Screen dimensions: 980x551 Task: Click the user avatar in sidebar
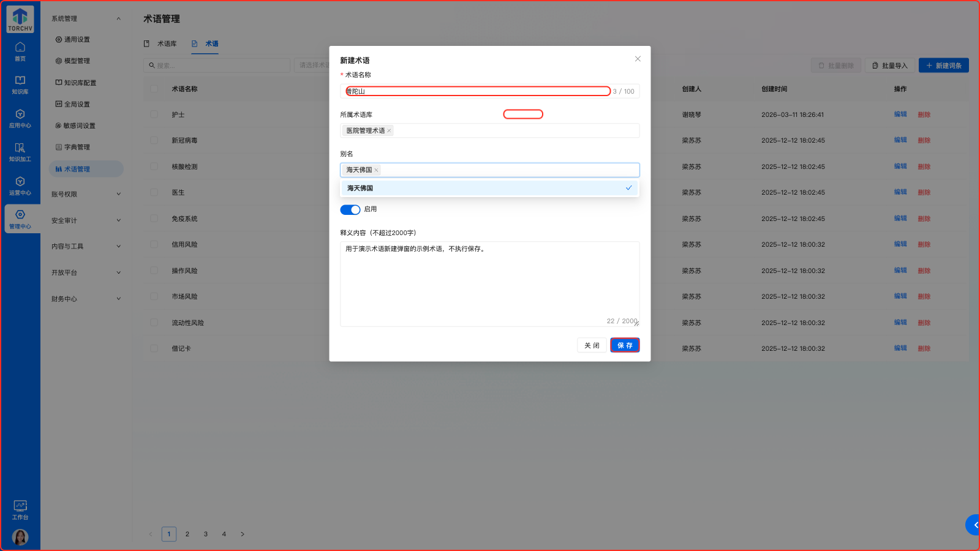[20, 537]
